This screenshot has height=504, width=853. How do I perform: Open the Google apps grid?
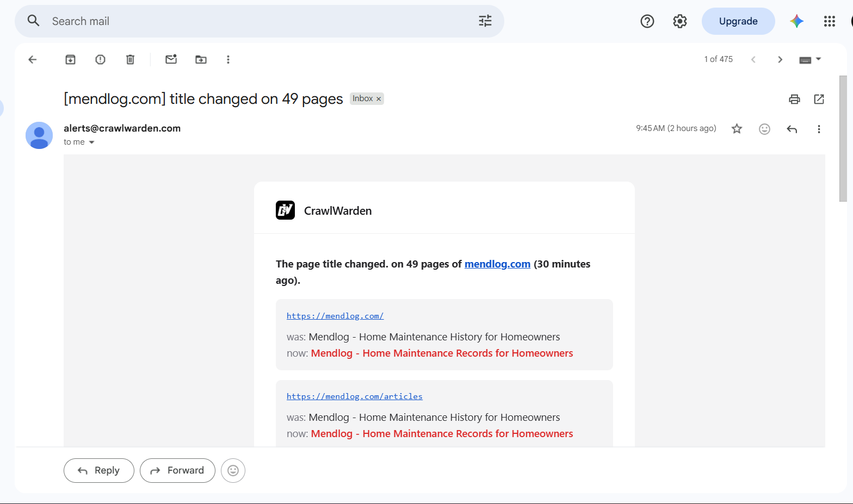(x=830, y=21)
